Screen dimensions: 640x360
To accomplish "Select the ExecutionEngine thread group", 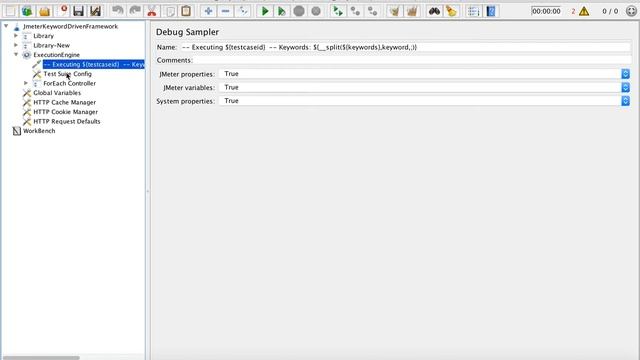I will pyautogui.click(x=56, y=55).
